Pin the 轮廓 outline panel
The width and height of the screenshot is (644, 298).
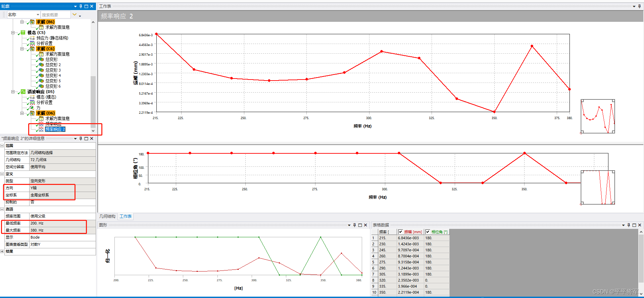click(x=81, y=6)
